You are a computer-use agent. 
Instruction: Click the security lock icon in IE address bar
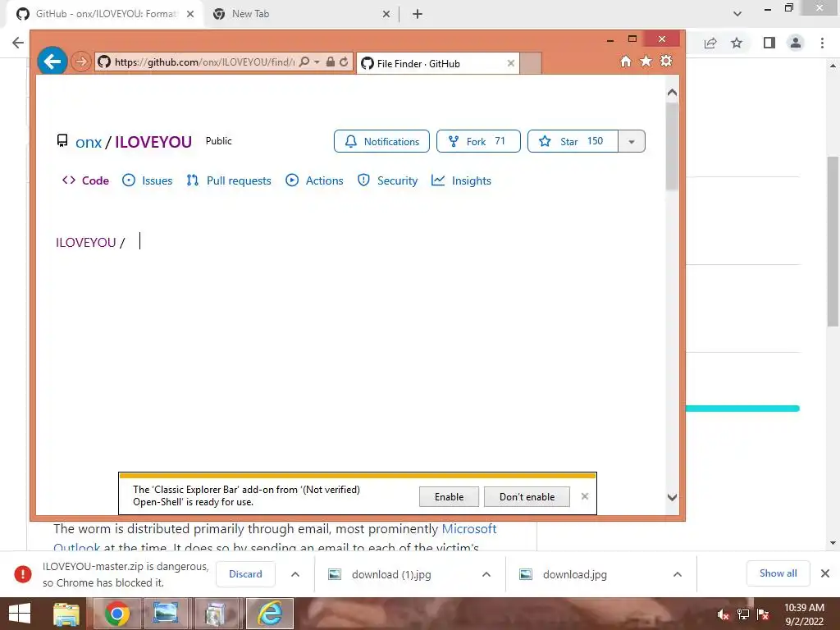(330, 62)
